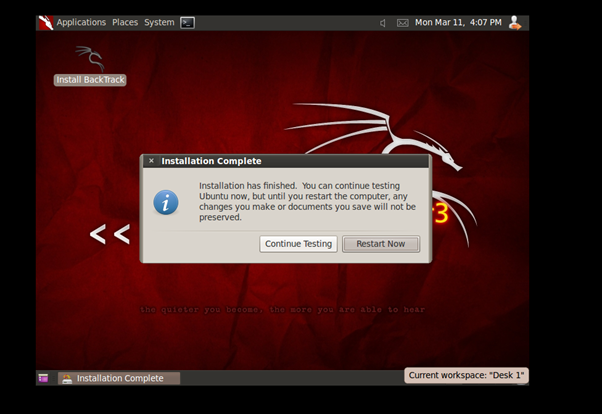
Task: Click the user session icon
Action: [x=515, y=22]
